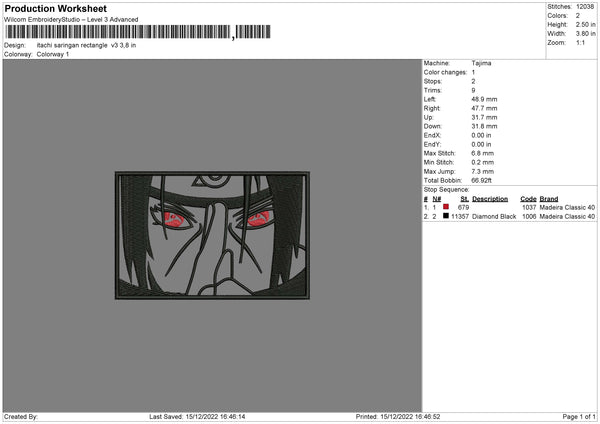Click the embroidery design preview image
600x424 pixels.
(x=212, y=235)
